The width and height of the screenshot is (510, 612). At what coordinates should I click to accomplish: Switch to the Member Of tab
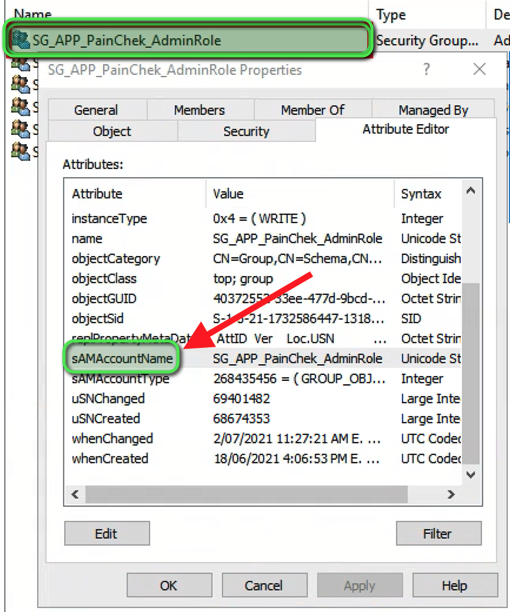(313, 110)
